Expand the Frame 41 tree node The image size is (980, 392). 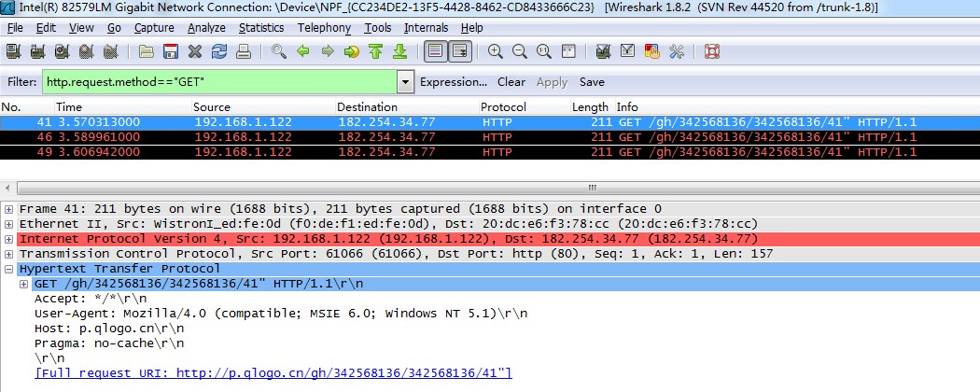point(8,209)
